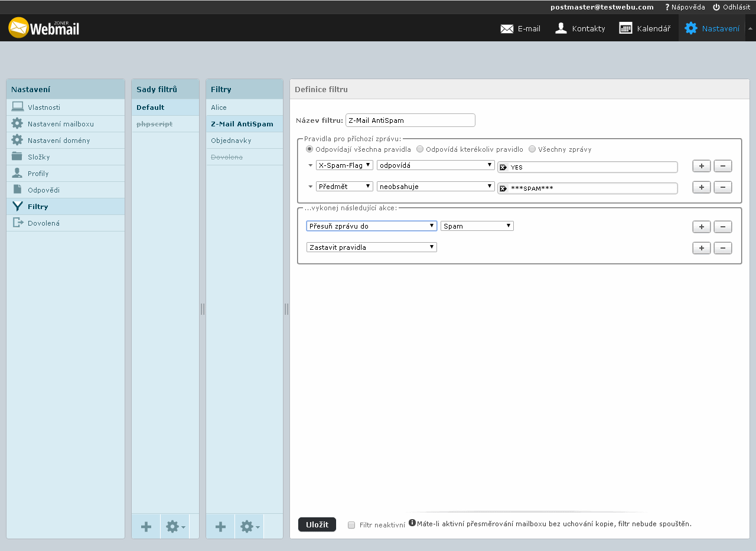
Task: Clear the ***SPAM*** value with x icon
Action: (x=503, y=189)
